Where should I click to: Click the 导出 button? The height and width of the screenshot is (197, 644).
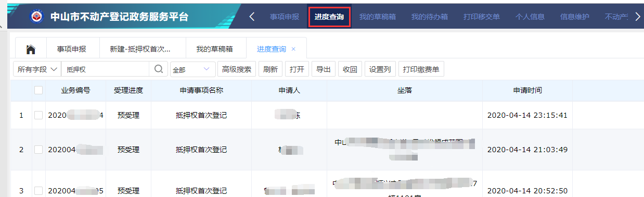pyautogui.click(x=324, y=69)
